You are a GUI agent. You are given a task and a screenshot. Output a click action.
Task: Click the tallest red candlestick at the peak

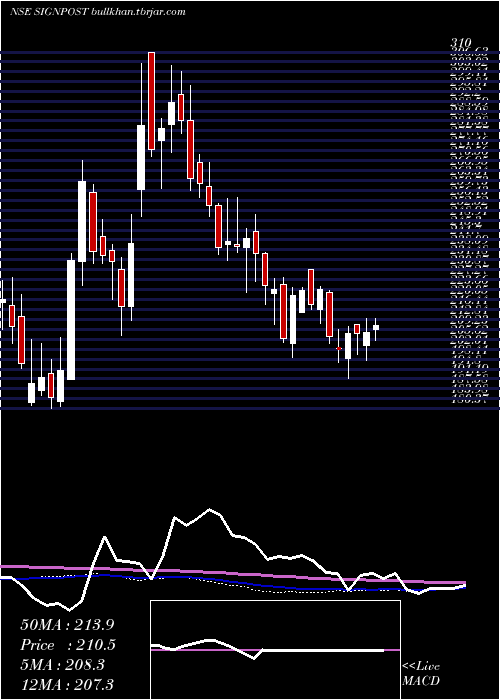pos(151,101)
